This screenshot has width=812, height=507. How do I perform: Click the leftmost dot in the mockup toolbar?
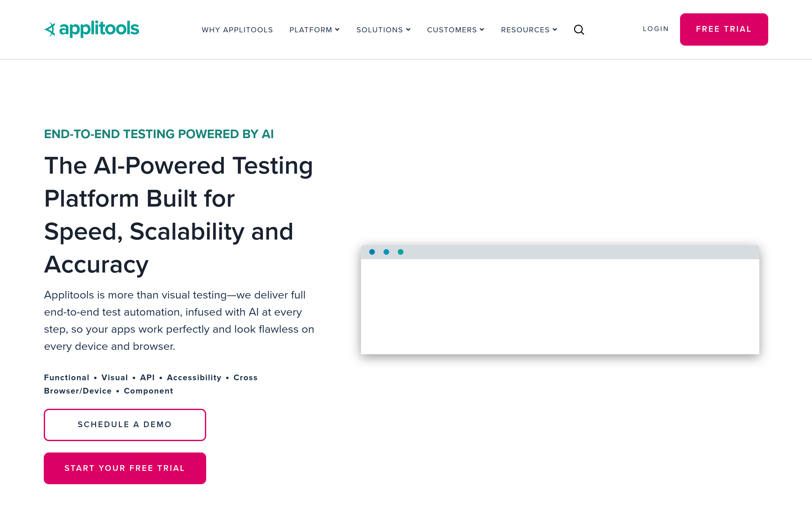[372, 252]
